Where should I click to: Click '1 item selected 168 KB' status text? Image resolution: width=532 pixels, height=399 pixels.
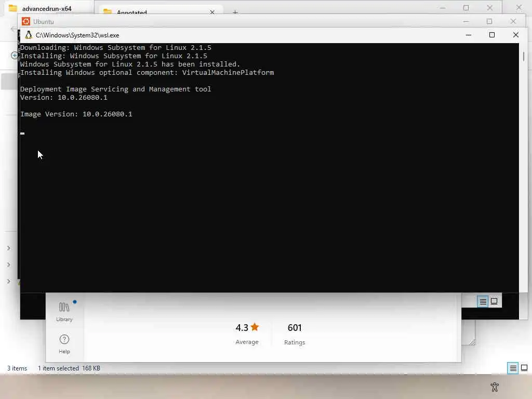click(x=69, y=368)
